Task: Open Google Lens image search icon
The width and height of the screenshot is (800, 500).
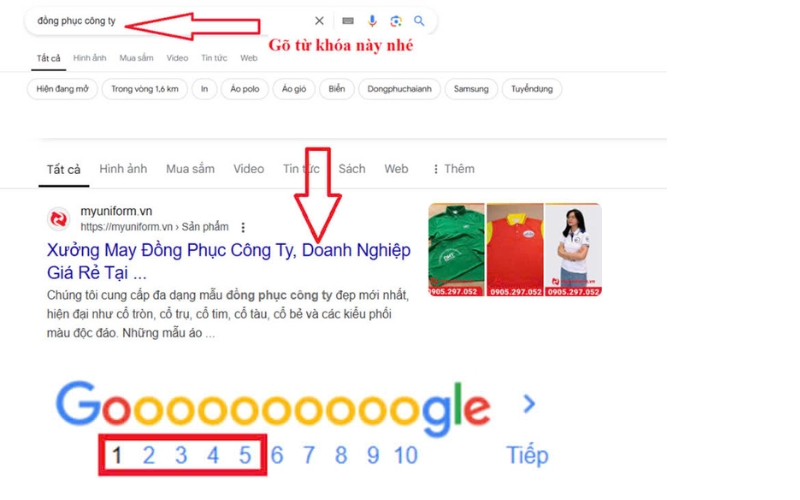Action: (395, 21)
